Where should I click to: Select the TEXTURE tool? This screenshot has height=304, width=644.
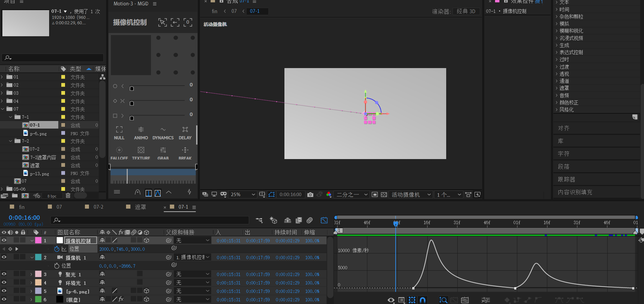pyautogui.click(x=141, y=153)
